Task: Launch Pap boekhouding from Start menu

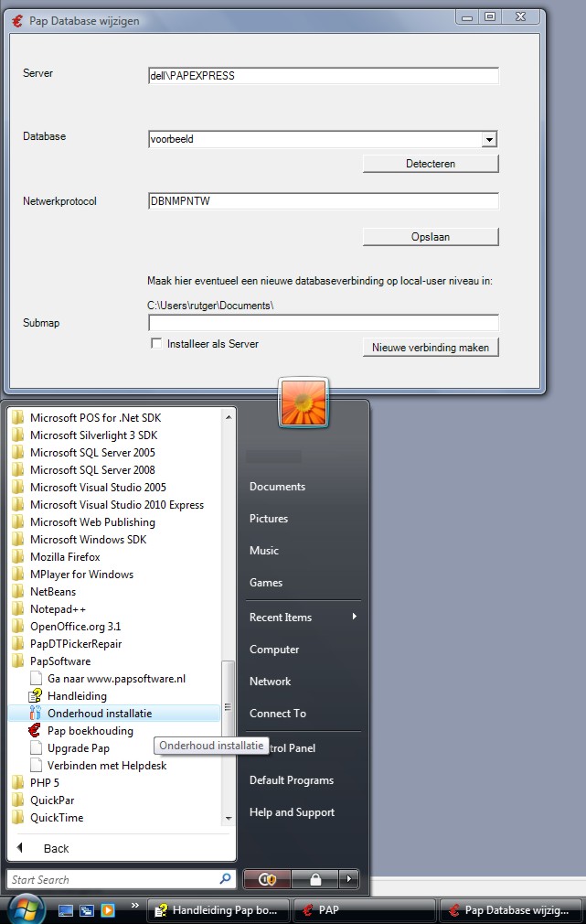Action: (x=90, y=731)
